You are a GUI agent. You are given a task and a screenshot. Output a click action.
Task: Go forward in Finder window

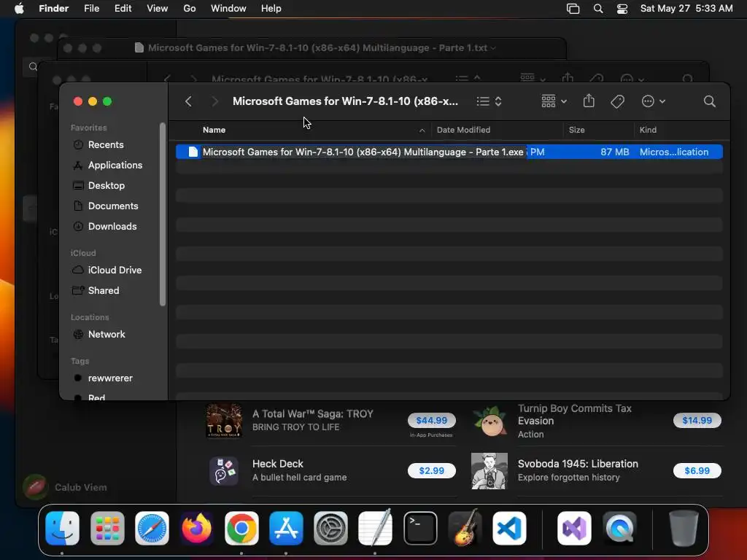pyautogui.click(x=215, y=101)
